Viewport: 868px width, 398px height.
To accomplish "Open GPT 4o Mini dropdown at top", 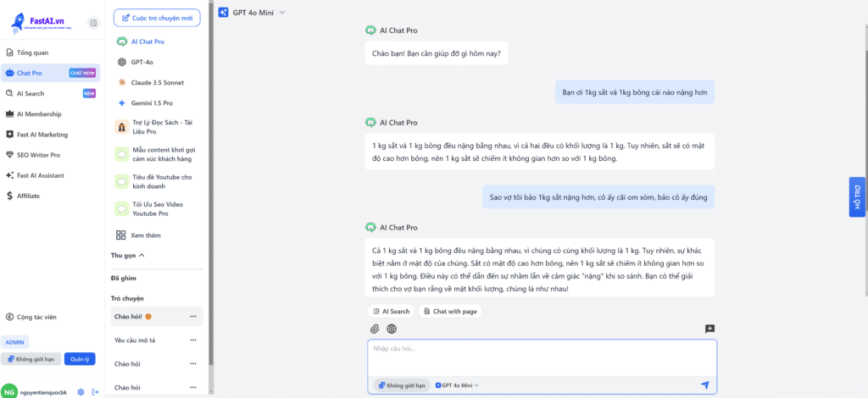I will [x=253, y=13].
